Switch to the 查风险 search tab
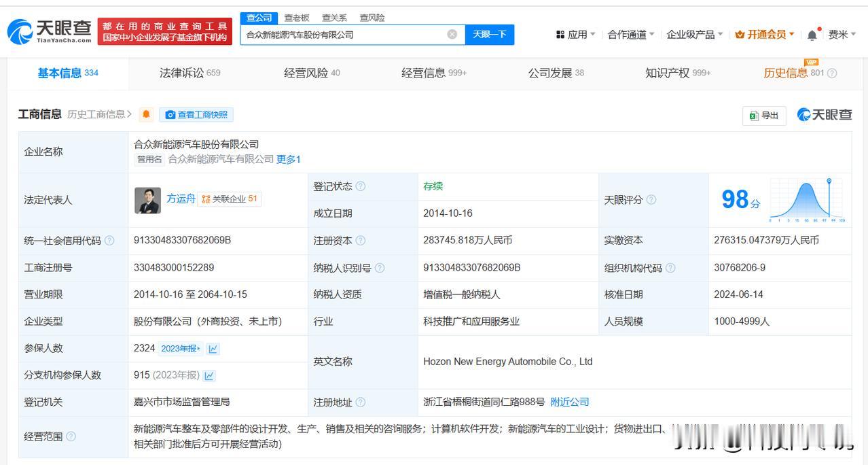 [x=372, y=18]
